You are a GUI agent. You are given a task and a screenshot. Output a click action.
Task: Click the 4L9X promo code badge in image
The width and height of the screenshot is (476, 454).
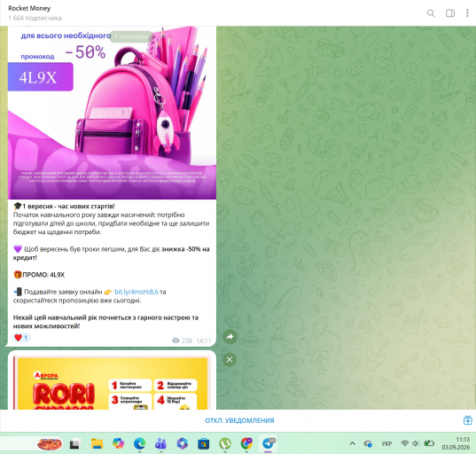coord(41,77)
